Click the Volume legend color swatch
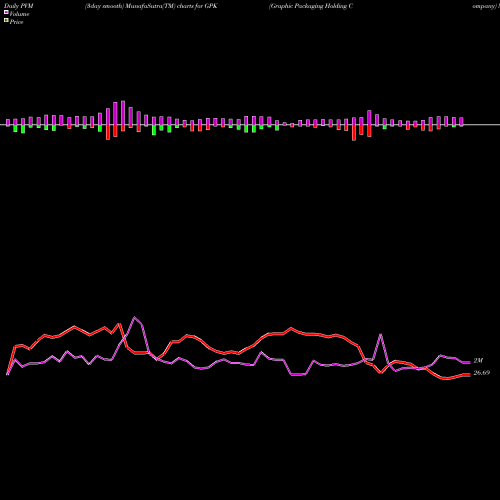500x500 pixels. click(x=6, y=12)
